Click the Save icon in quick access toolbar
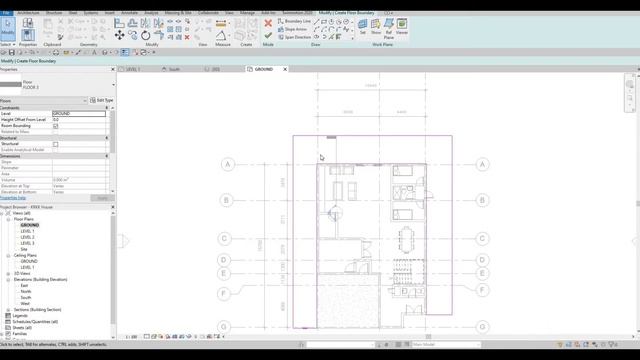Image resolution: width=640 pixels, height=360 pixels. pyautogui.click(x=12, y=53)
